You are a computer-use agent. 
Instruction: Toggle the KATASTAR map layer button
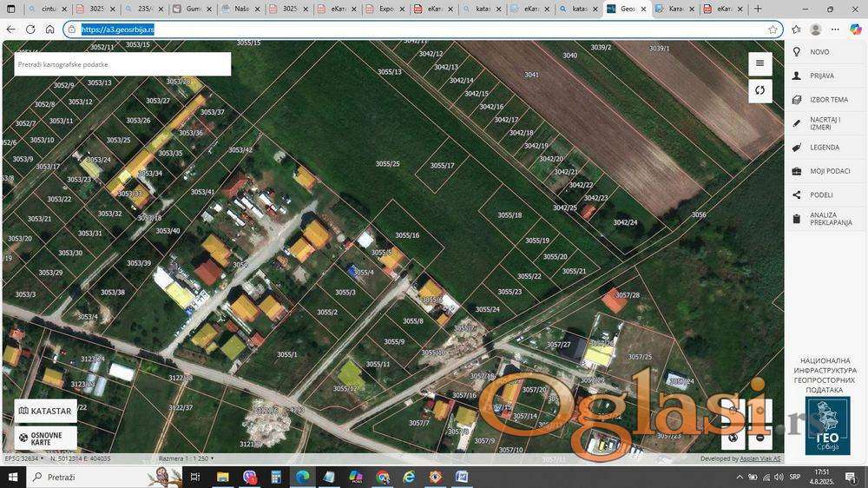pyautogui.click(x=45, y=411)
